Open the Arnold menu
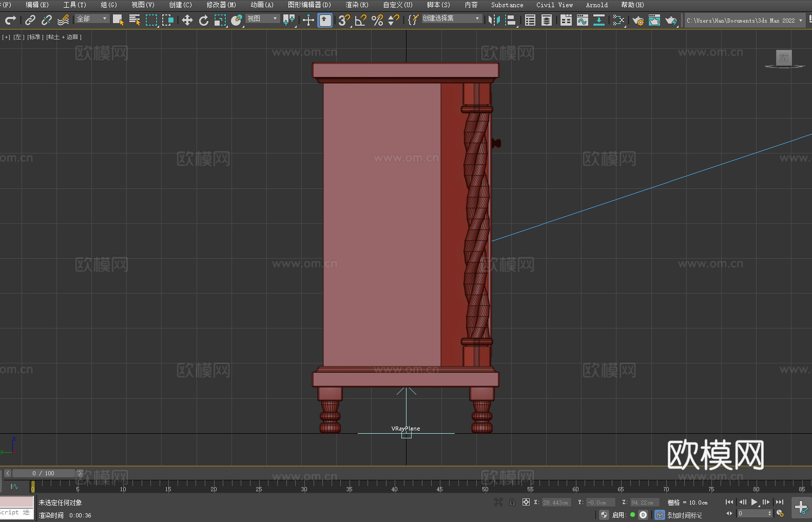The width and height of the screenshot is (812, 522). click(596, 5)
